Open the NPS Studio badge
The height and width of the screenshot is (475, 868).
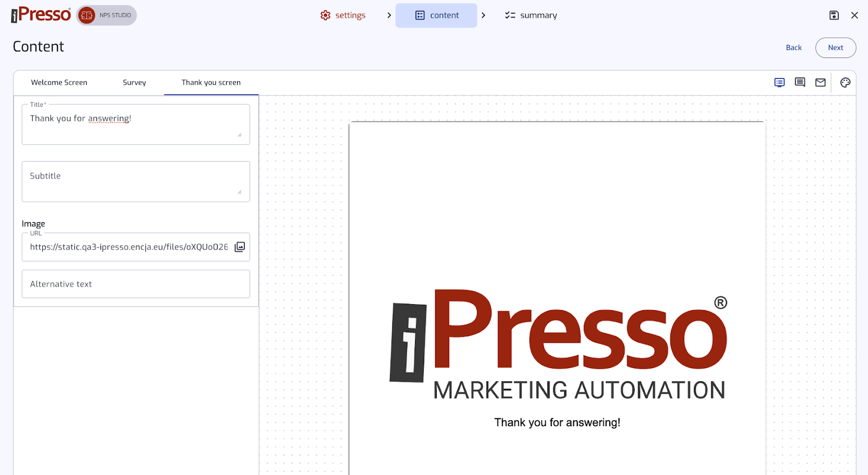click(106, 15)
